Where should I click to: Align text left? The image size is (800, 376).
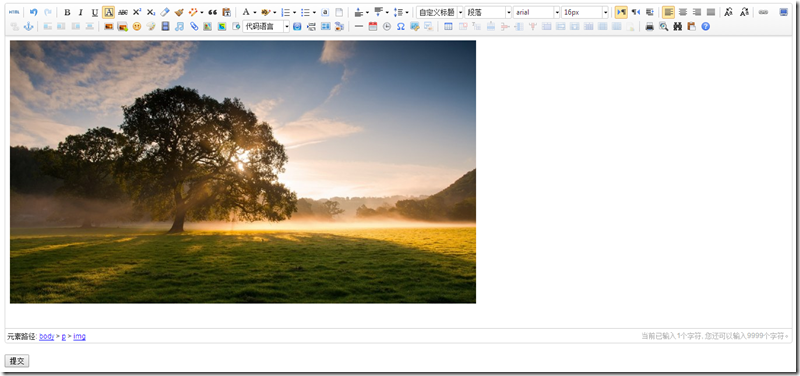668,12
